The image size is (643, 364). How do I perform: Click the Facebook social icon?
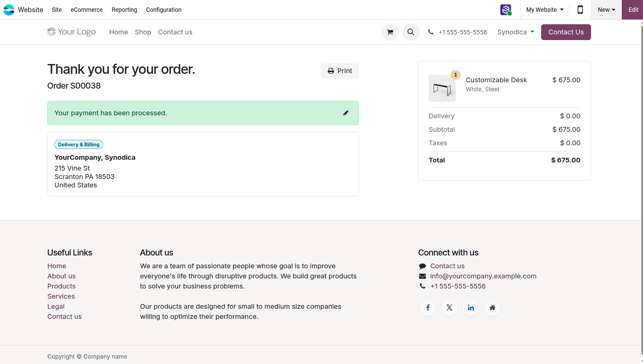click(428, 308)
